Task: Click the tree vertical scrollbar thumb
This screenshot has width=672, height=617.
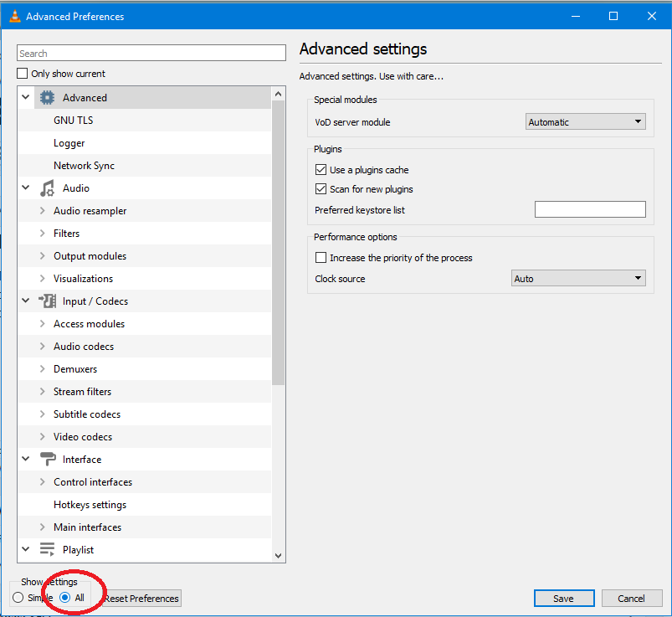Action: point(278,242)
